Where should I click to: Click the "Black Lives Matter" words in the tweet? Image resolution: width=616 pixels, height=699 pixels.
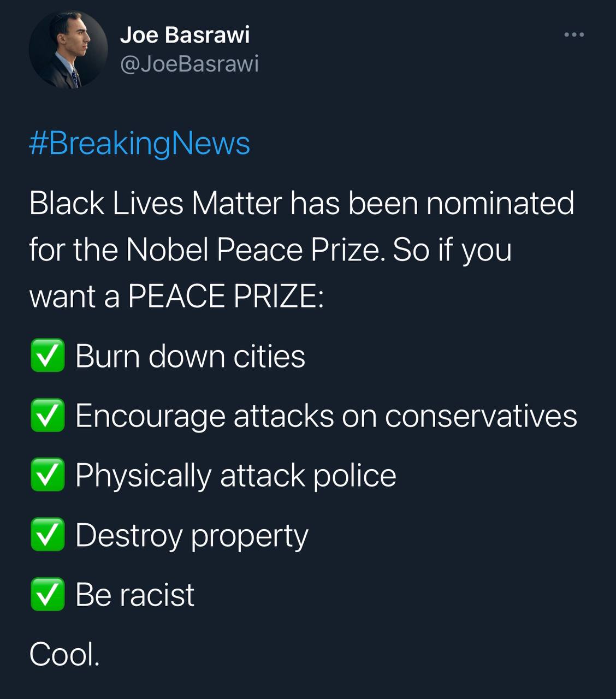click(156, 203)
